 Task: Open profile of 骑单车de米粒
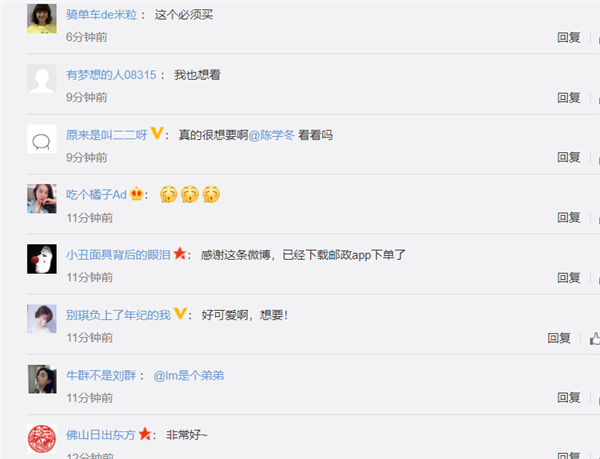[x=101, y=15]
